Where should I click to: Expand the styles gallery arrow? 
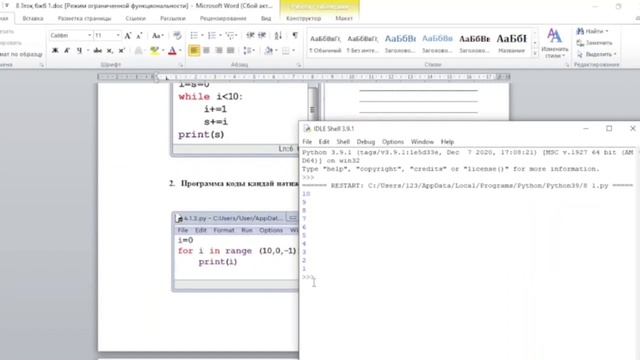click(x=535, y=53)
